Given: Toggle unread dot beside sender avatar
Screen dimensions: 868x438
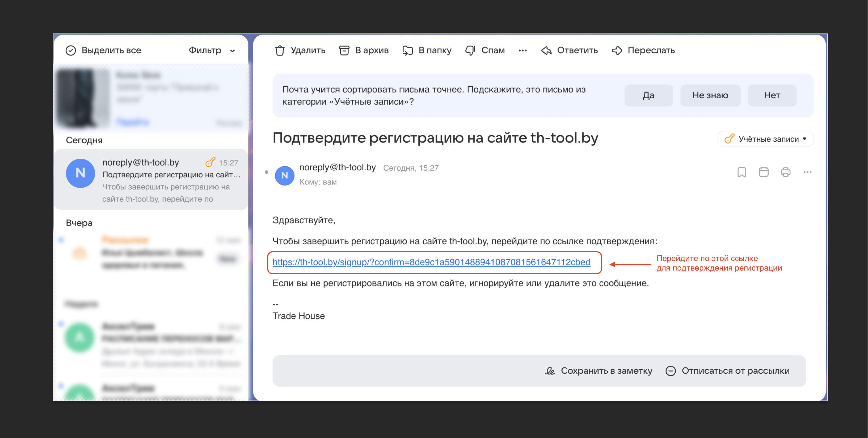Looking at the screenshot, I should click(267, 172).
